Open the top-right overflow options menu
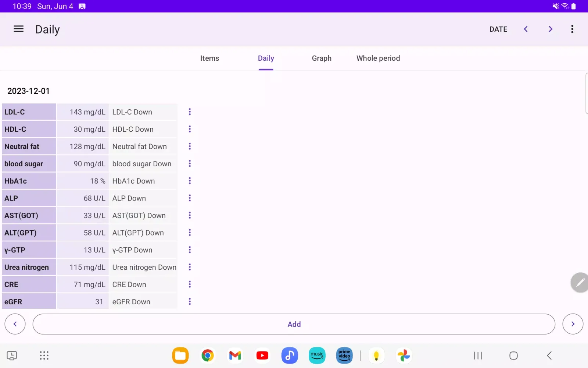The height and width of the screenshot is (368, 588). click(572, 29)
